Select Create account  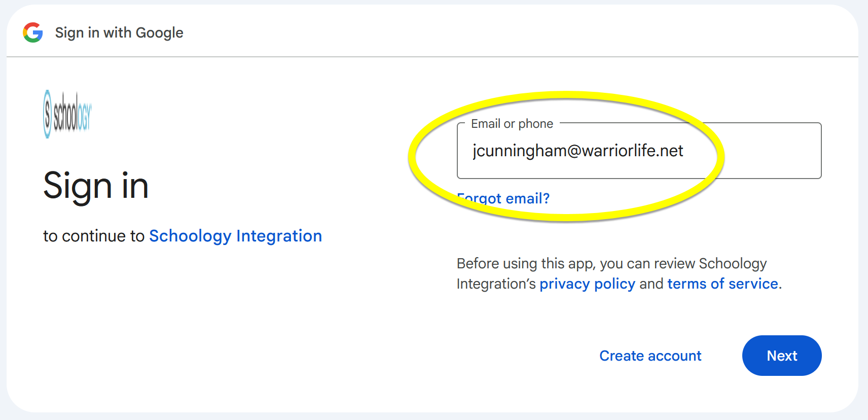click(650, 356)
